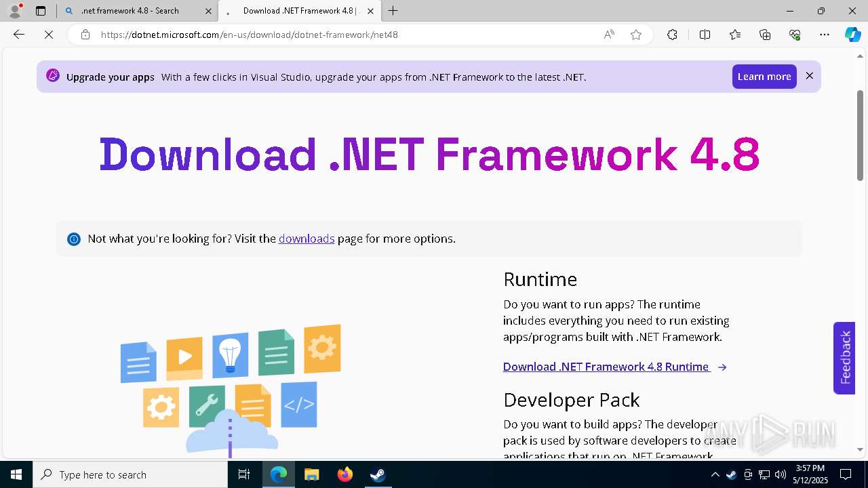This screenshot has width=868, height=488.
Task: Click the Upgrade your apps megaphone icon
Action: click(53, 75)
